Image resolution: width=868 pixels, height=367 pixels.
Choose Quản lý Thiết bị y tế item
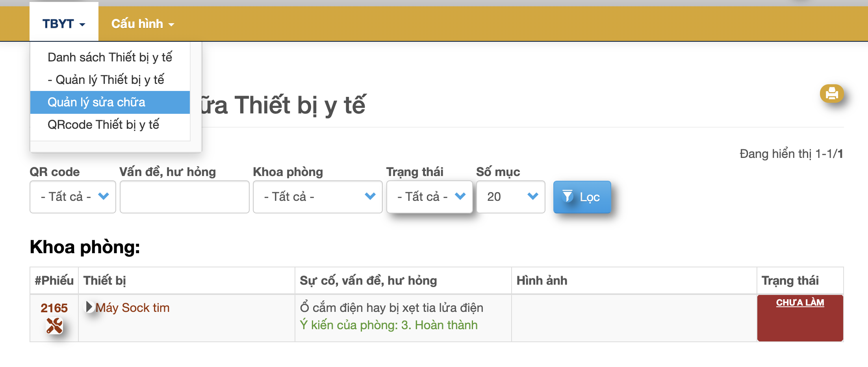[x=106, y=80]
